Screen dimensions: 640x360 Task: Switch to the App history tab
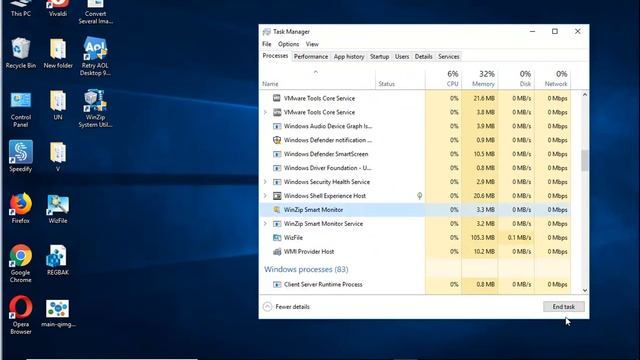coord(349,57)
